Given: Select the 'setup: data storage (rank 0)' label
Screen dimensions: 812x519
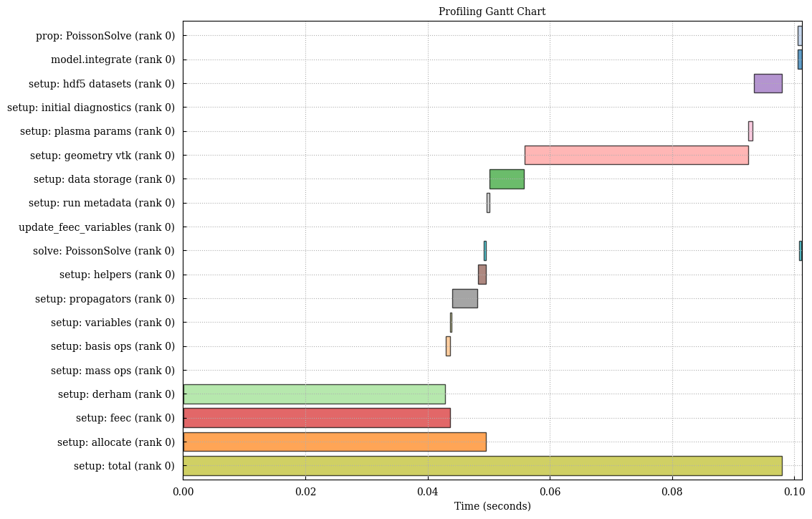Looking at the screenshot, I should 104,179.
